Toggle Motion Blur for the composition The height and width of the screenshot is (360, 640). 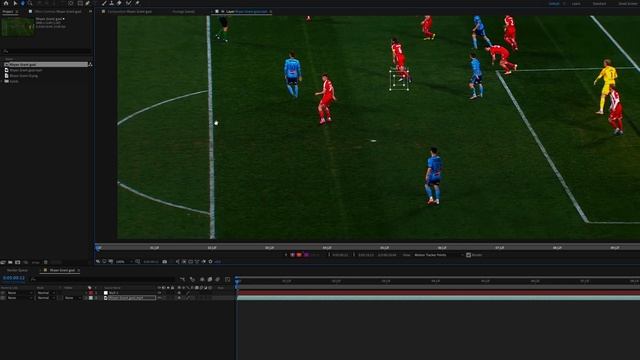[218, 279]
